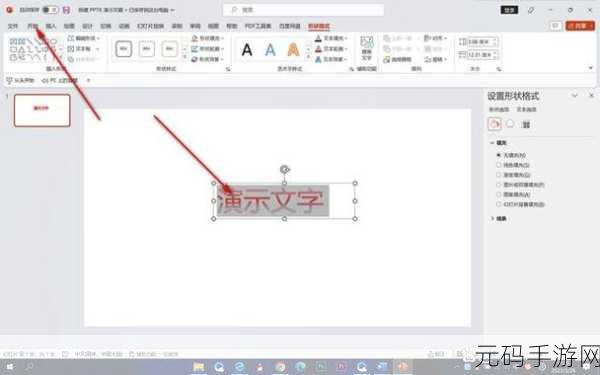The image size is (600, 375).
Task: Open the 文本效果 dropdown
Action: point(331,59)
